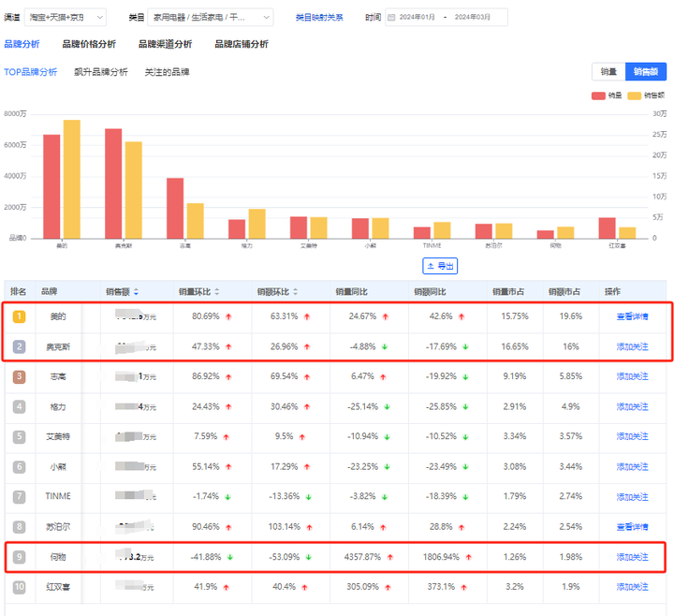
Task: Click 16.65% 销量市占 value for 奥克斯
Action: point(515,347)
